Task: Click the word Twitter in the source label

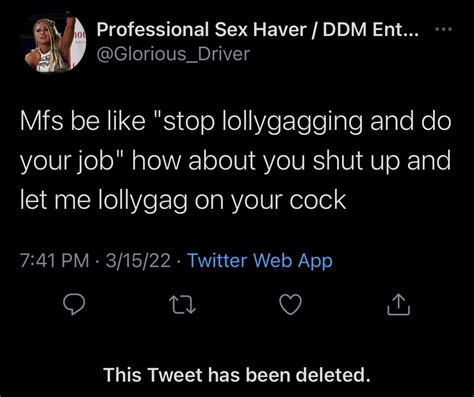Action: pos(218,261)
